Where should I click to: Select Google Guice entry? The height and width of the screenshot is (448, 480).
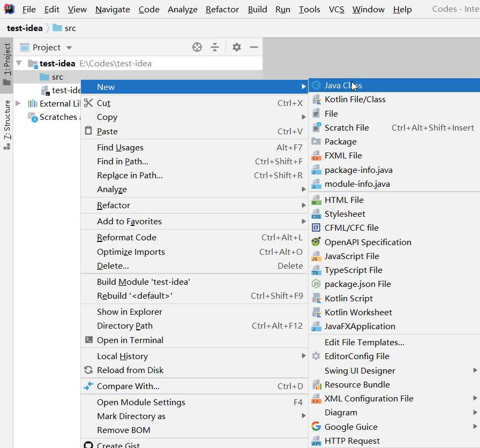(351, 427)
